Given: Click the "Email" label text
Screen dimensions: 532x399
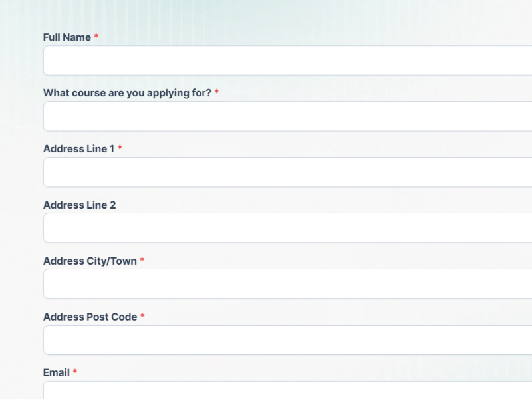Looking at the screenshot, I should pyautogui.click(x=57, y=372).
